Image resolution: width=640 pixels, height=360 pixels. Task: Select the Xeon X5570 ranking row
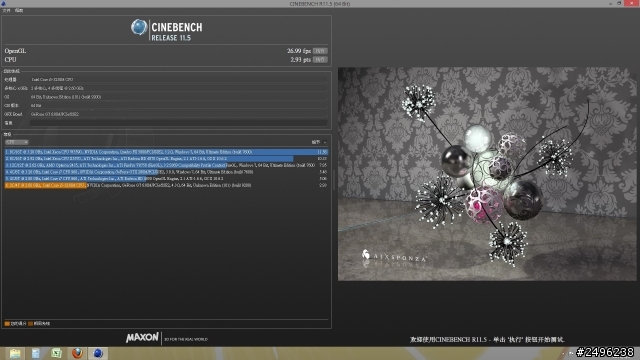click(x=166, y=158)
